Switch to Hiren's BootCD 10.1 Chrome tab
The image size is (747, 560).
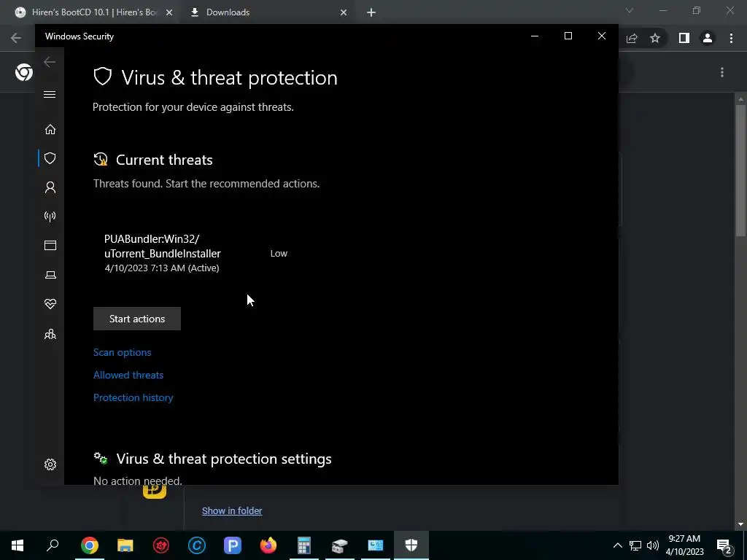click(x=93, y=12)
